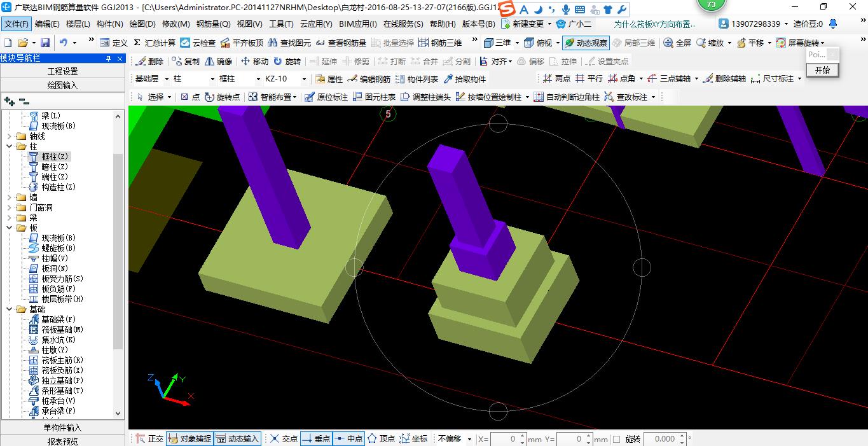868x446 pixels.
Task: Expand the 墙 tree node
Action: 9,197
